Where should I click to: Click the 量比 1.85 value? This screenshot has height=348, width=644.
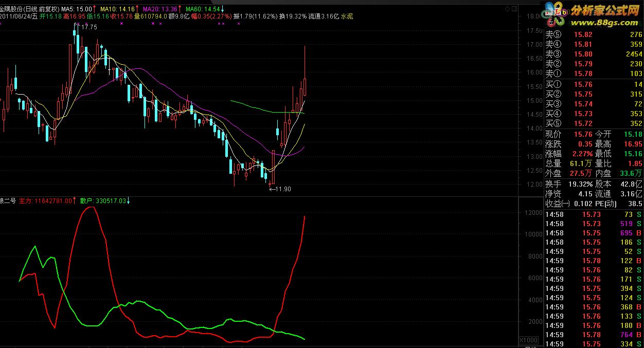click(x=635, y=163)
